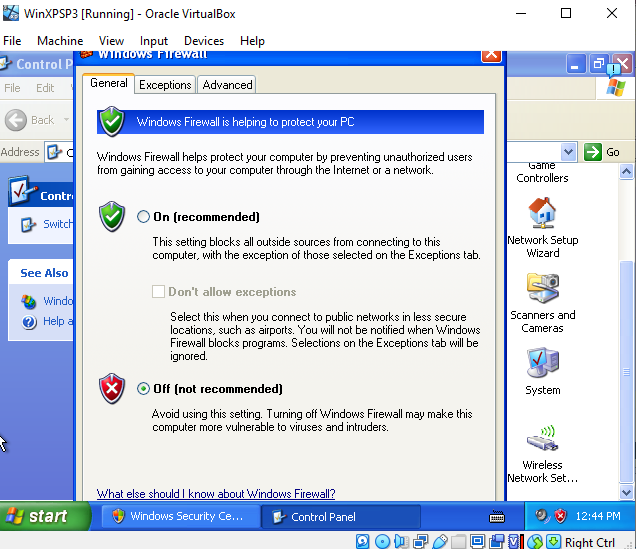This screenshot has height=549, width=636.
Task: Switch to the Exceptions tab
Action: click(x=165, y=85)
